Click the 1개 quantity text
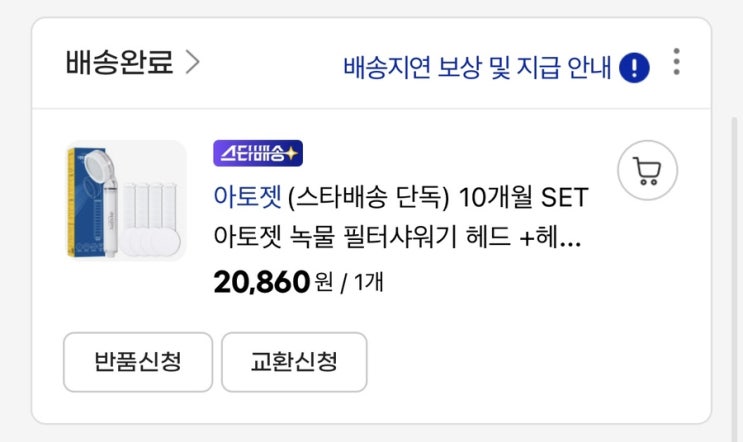The width and height of the screenshot is (743, 442). (x=366, y=283)
